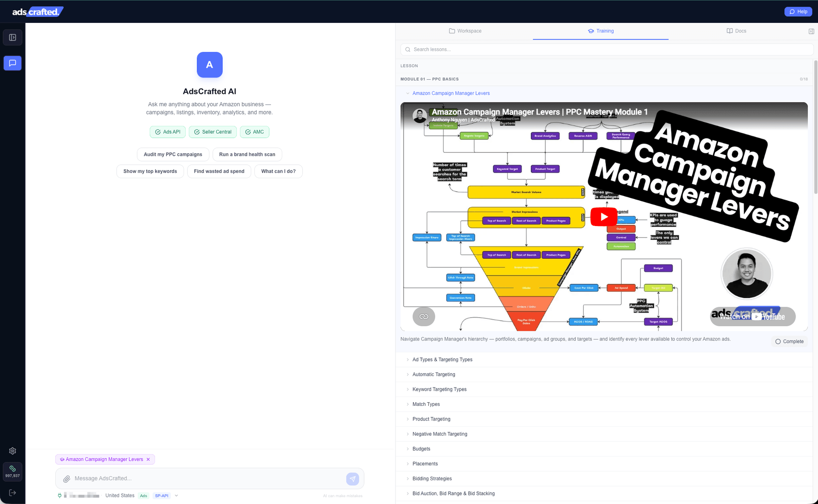Remove the Amazon Campaign Manager Levers chip
Screen dimensions: 818x504
148,459
